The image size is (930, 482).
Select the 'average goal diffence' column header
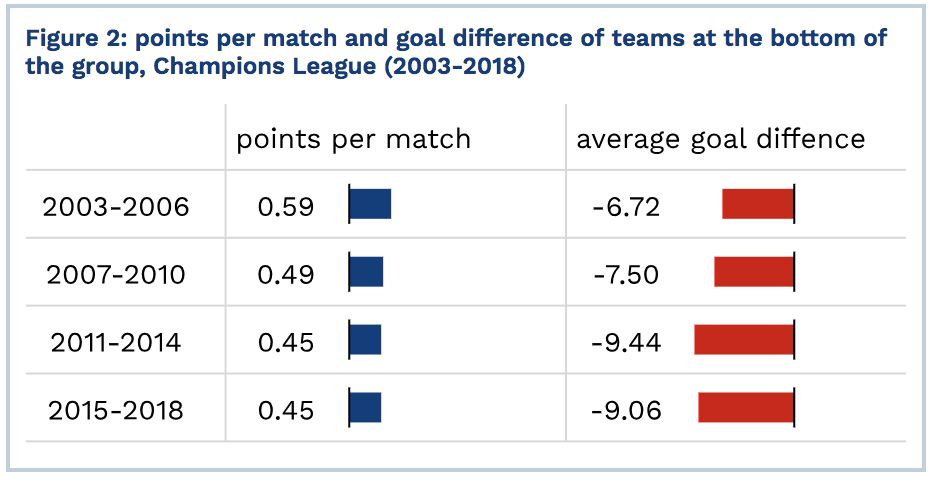(721, 140)
